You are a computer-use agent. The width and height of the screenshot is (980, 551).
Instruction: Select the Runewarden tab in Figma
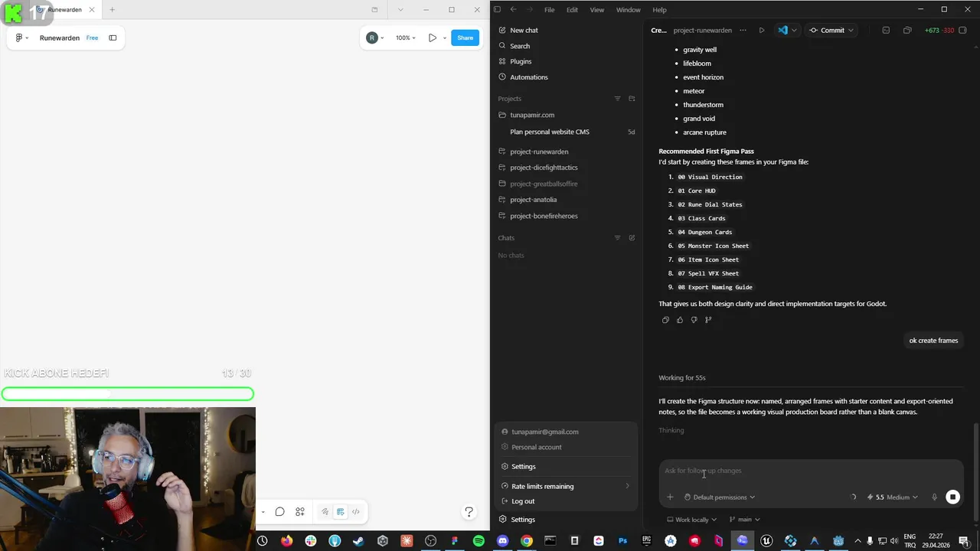(64, 10)
